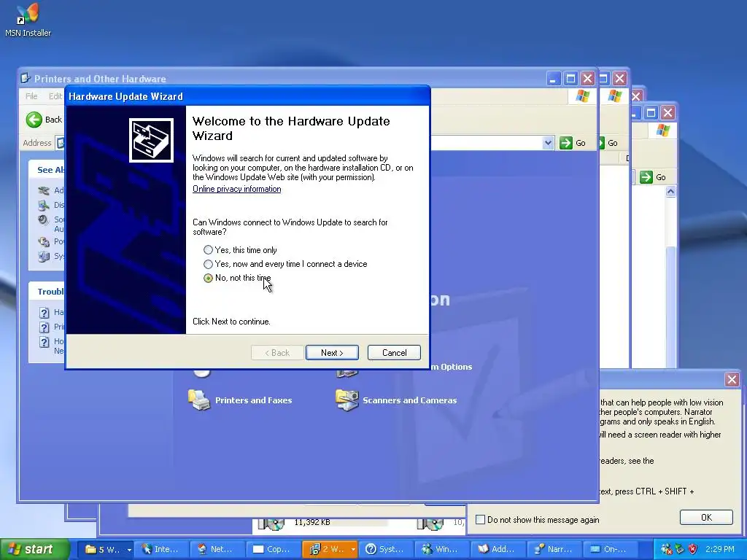Open the MSN Installer desktop shortcut
The image size is (747, 560).
click(28, 21)
